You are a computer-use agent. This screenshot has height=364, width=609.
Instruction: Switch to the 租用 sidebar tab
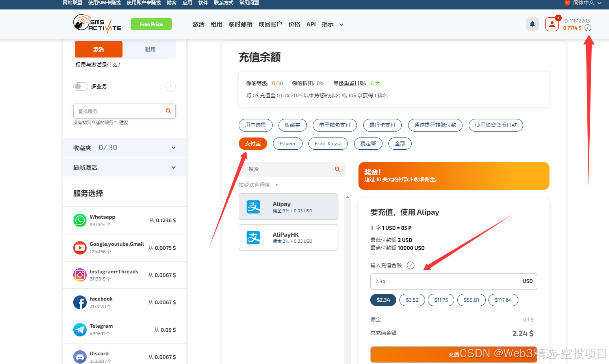150,49
